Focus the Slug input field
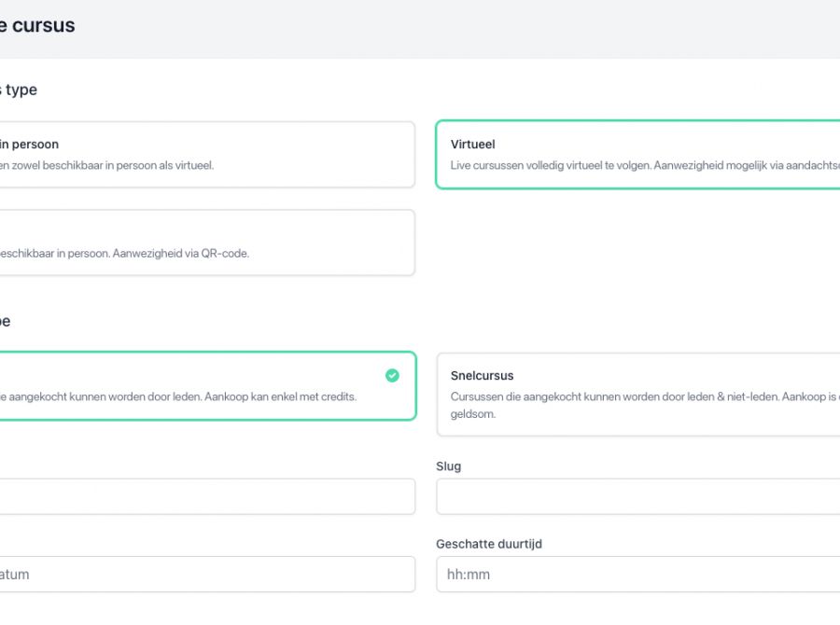 click(x=637, y=497)
